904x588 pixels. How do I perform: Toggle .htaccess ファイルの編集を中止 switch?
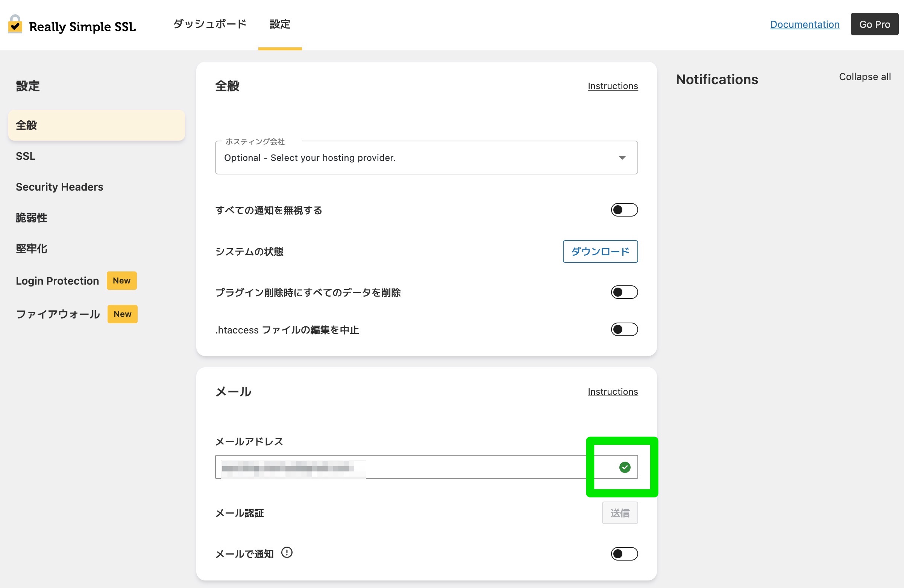pos(623,330)
